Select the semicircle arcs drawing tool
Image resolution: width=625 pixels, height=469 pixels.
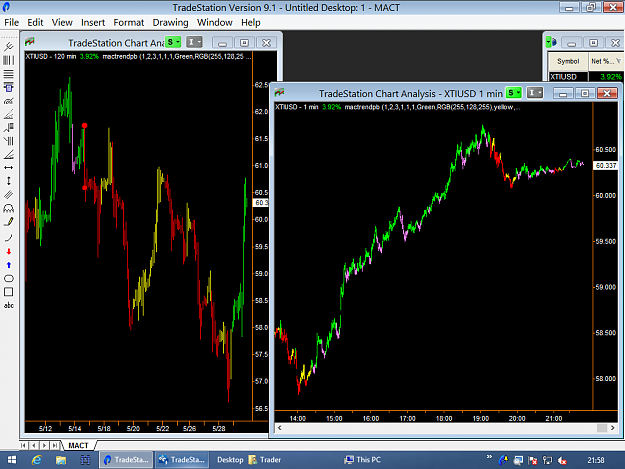click(x=8, y=208)
